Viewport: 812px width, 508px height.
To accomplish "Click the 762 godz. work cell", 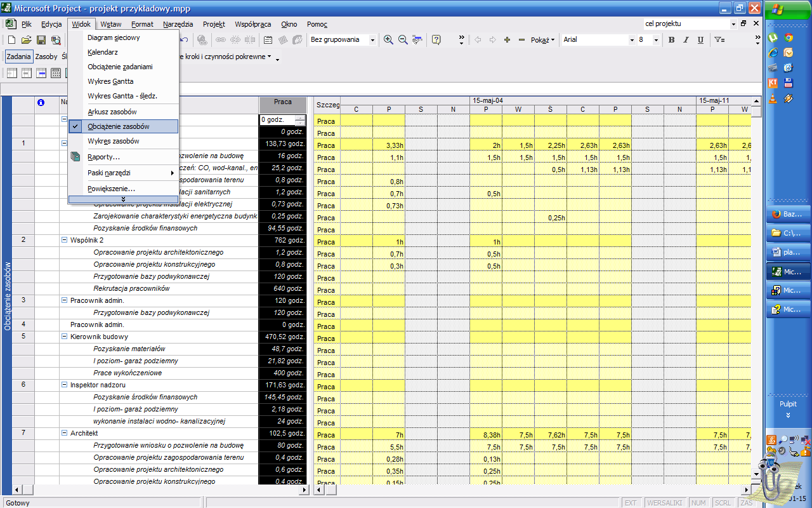I will tap(283, 240).
